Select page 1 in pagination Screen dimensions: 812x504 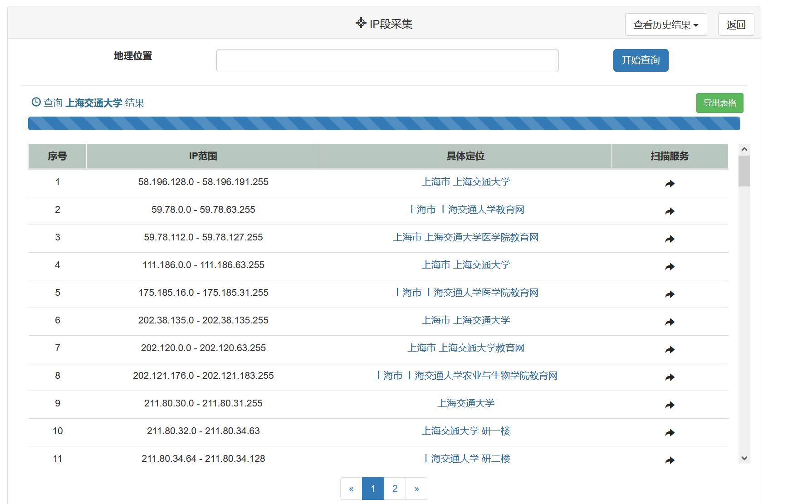(x=373, y=489)
